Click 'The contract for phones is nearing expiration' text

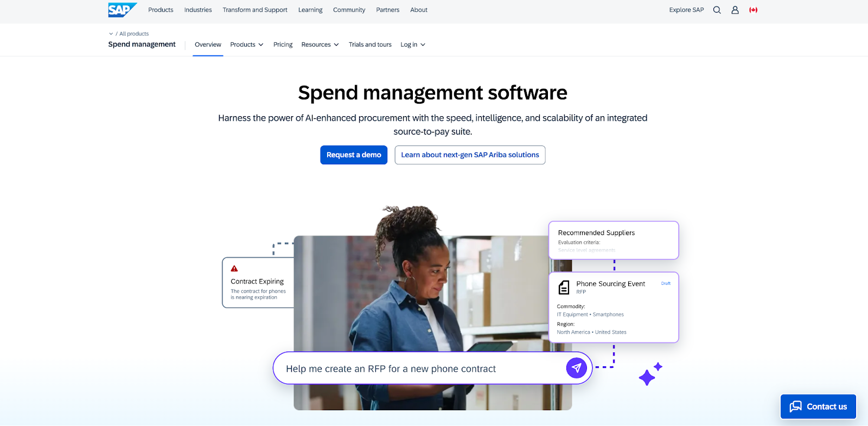pyautogui.click(x=258, y=294)
